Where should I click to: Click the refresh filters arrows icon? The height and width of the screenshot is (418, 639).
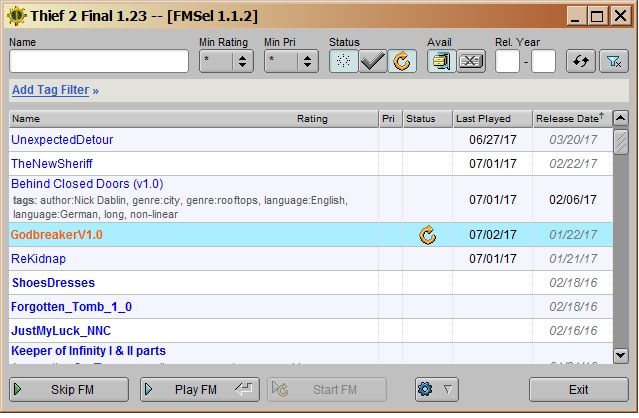click(580, 61)
